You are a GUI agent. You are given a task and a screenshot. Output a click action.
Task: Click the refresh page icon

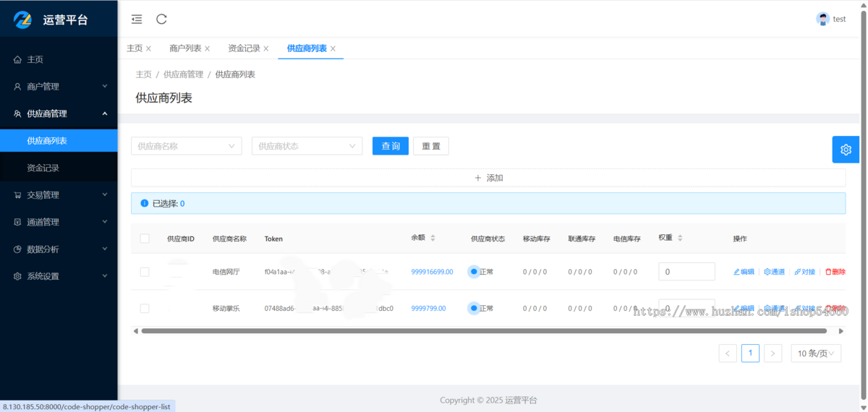point(161,20)
